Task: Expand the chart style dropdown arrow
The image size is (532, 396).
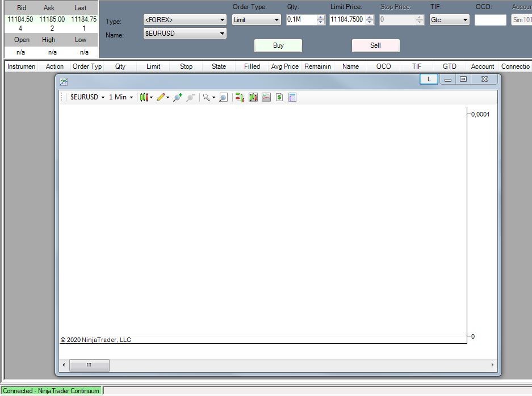Action: (151, 98)
